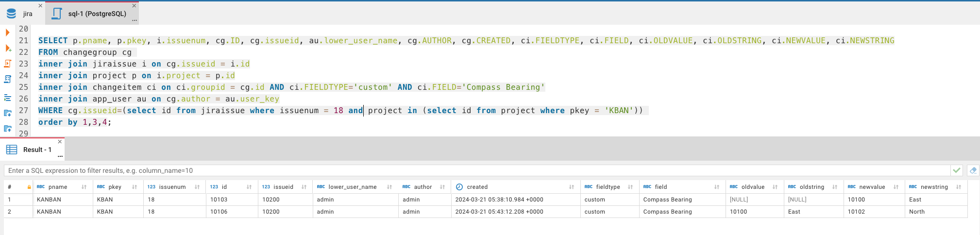Place cursor on 'KBAN' string in WHERE clause

click(619, 110)
